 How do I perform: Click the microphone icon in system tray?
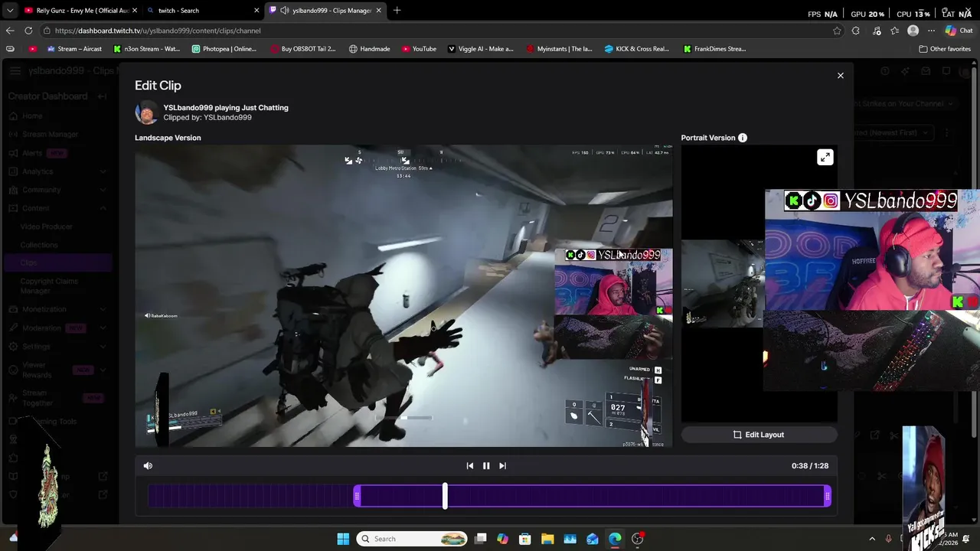click(889, 539)
